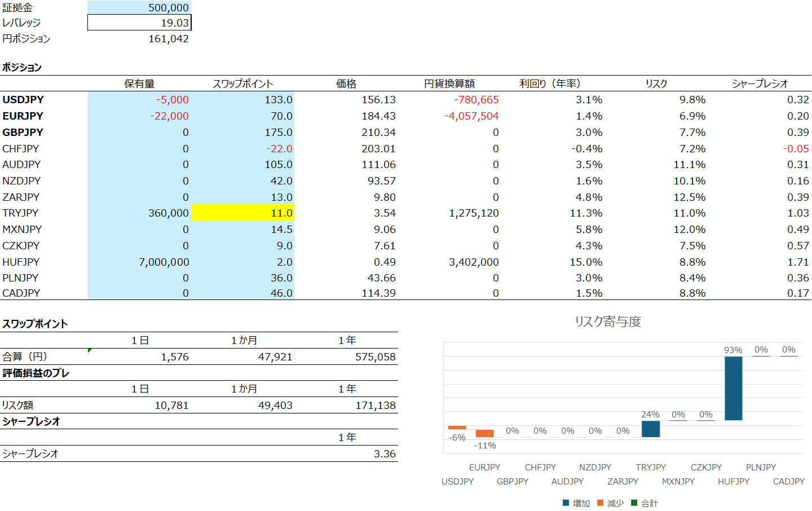
Task: Select the シャープレシオ result cell 3.36
Action: 347,454
